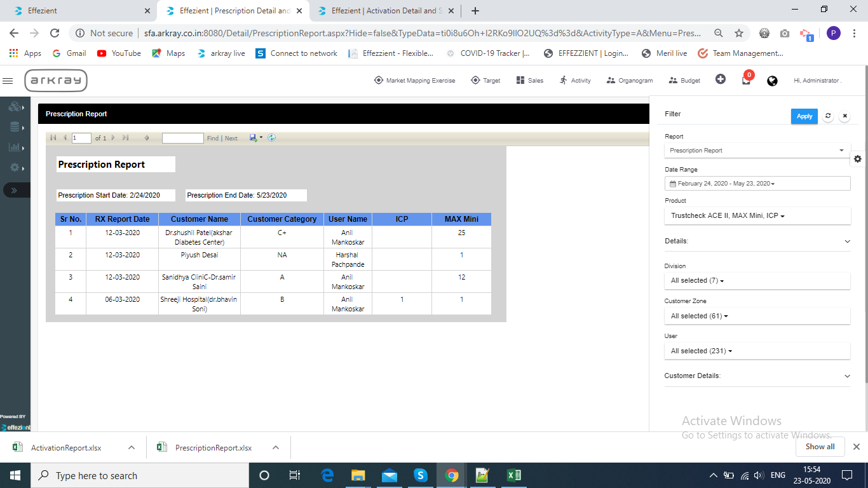868x488 pixels.
Task: Open the User 'All selected (231)' dropdown
Action: [757, 351]
